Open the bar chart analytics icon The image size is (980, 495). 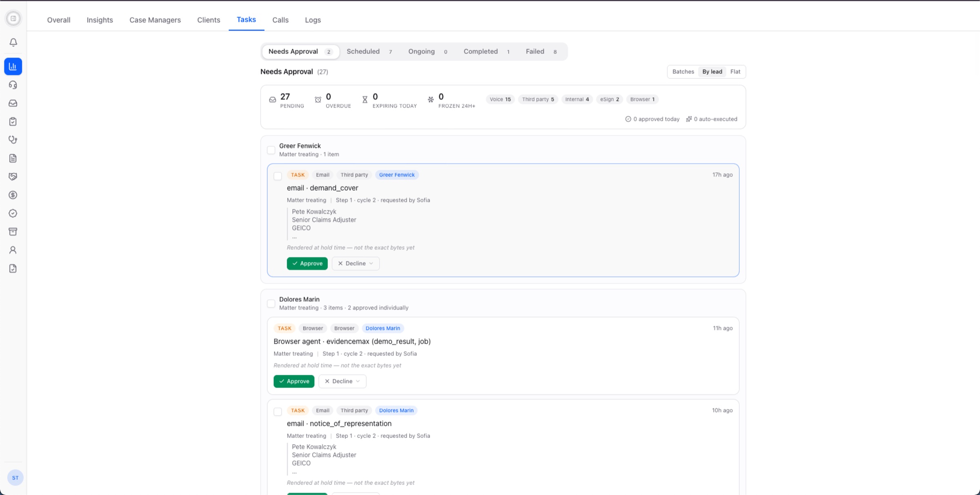pos(13,66)
